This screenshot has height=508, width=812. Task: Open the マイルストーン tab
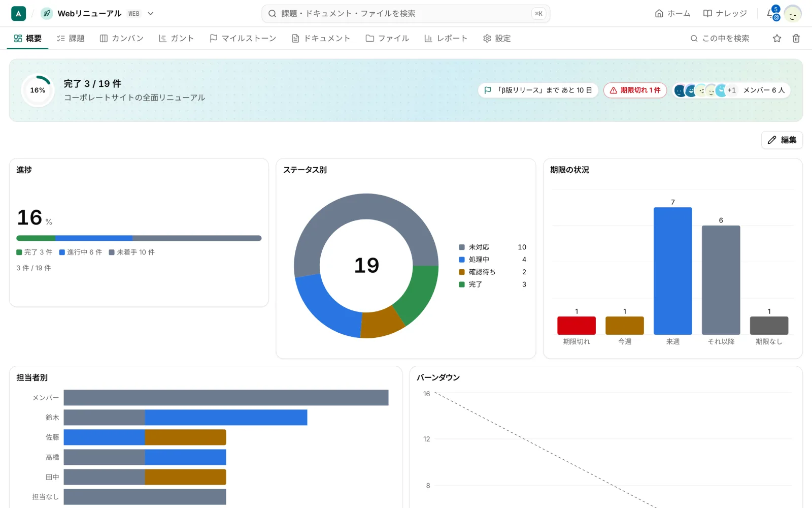click(243, 38)
